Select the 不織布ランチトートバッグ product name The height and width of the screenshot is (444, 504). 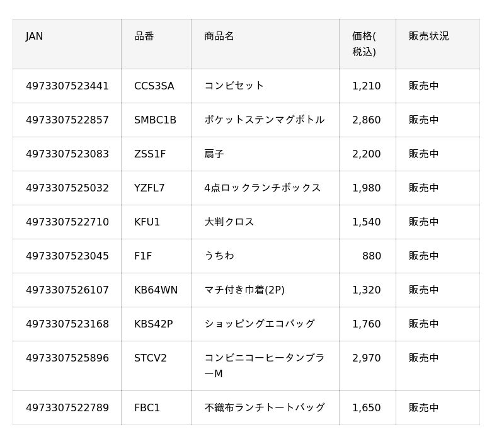(x=265, y=407)
